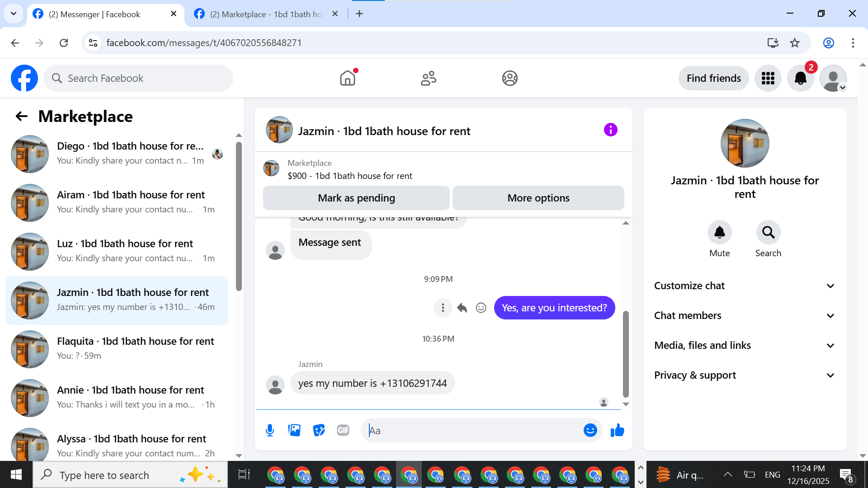
Task: Click the Windows taskbar search box
Action: (x=131, y=474)
